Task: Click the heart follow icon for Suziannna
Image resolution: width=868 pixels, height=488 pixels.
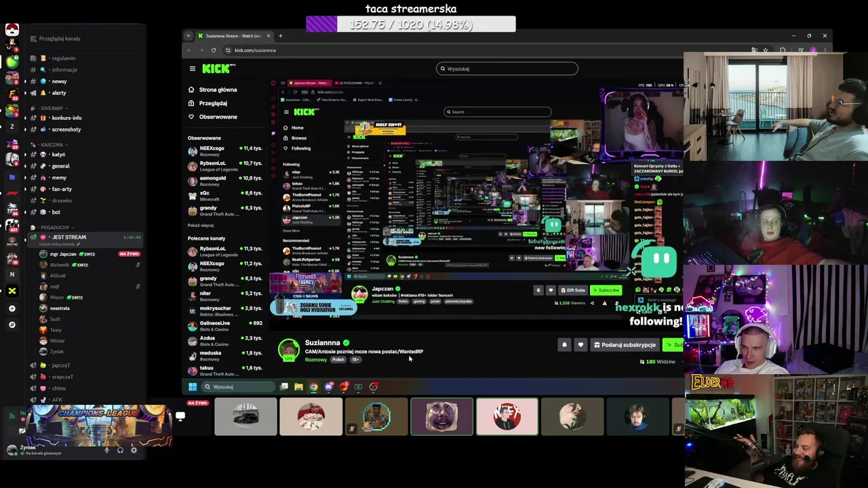Action: [580, 345]
